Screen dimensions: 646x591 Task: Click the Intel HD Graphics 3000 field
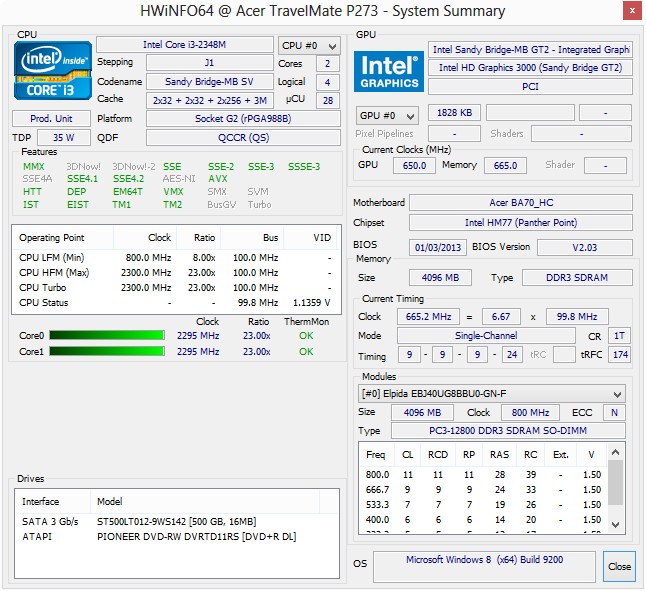click(530, 68)
